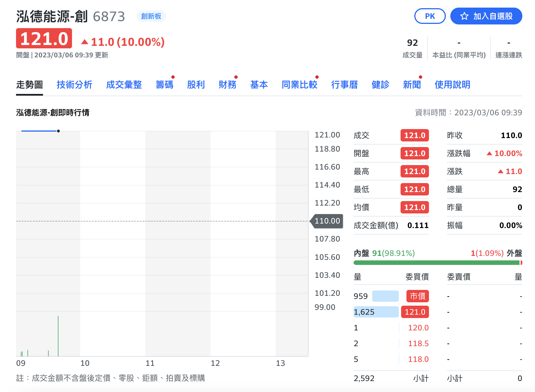Click the 連漲連跌 label

tap(509, 55)
